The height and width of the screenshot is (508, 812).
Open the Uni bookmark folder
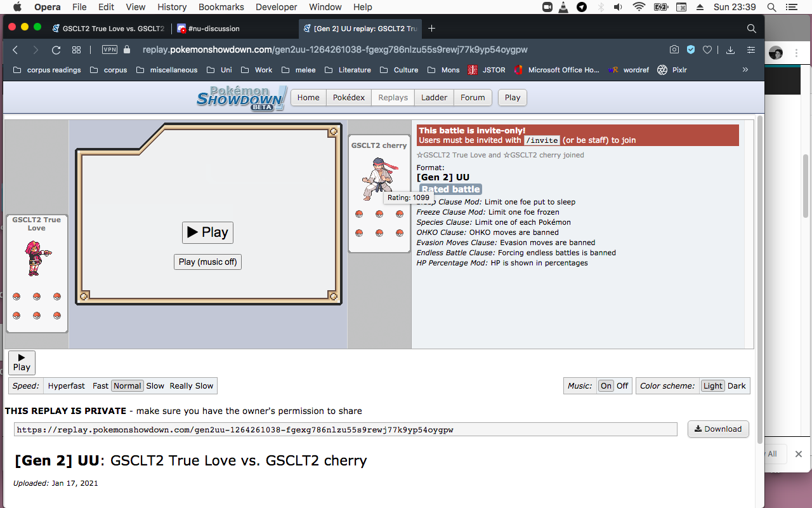[x=219, y=70]
